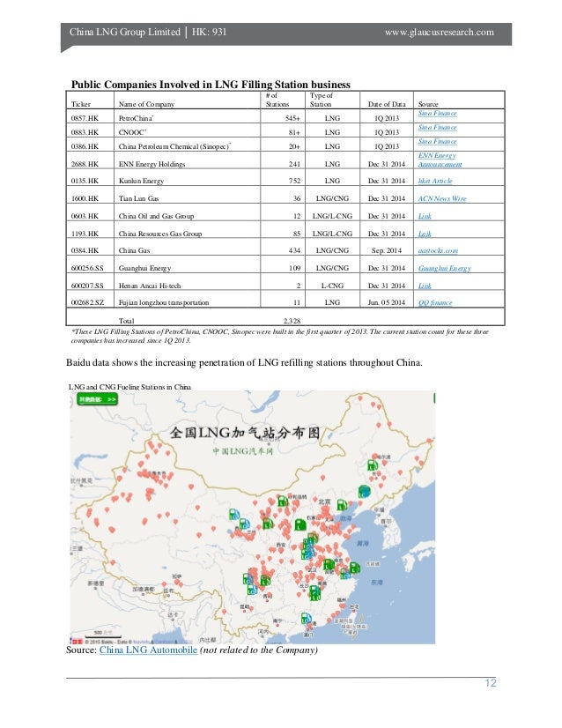The image size is (562, 728).
Task: Select ticker cell 0384.HK
Action: 85,250
